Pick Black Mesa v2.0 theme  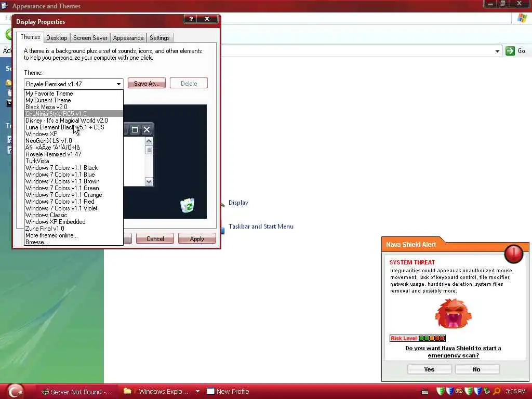click(x=74, y=107)
